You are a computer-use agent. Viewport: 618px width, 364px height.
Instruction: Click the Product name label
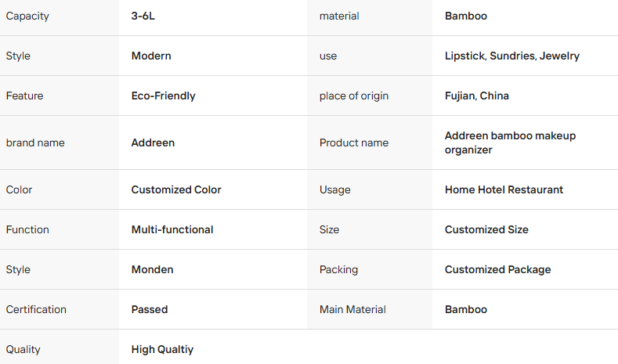[354, 142]
